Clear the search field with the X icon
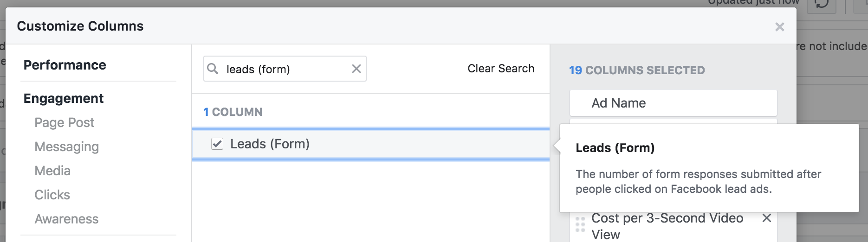 point(356,69)
